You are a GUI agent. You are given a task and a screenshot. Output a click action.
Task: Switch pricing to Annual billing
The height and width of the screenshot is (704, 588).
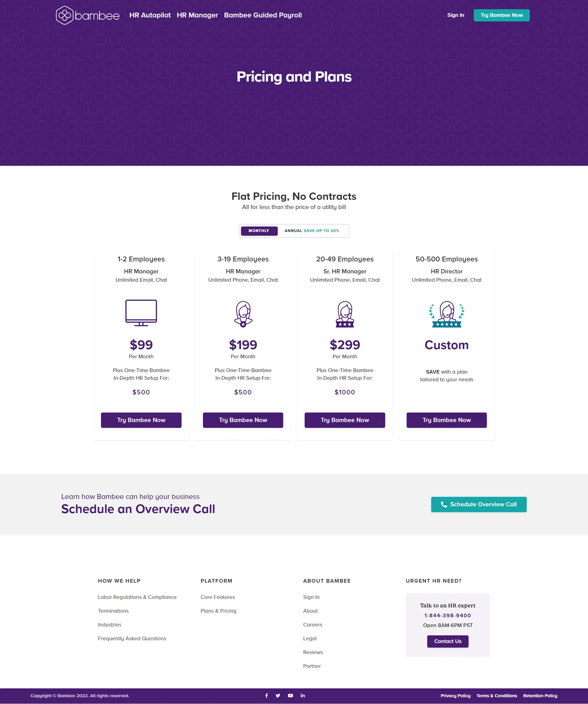[311, 231]
